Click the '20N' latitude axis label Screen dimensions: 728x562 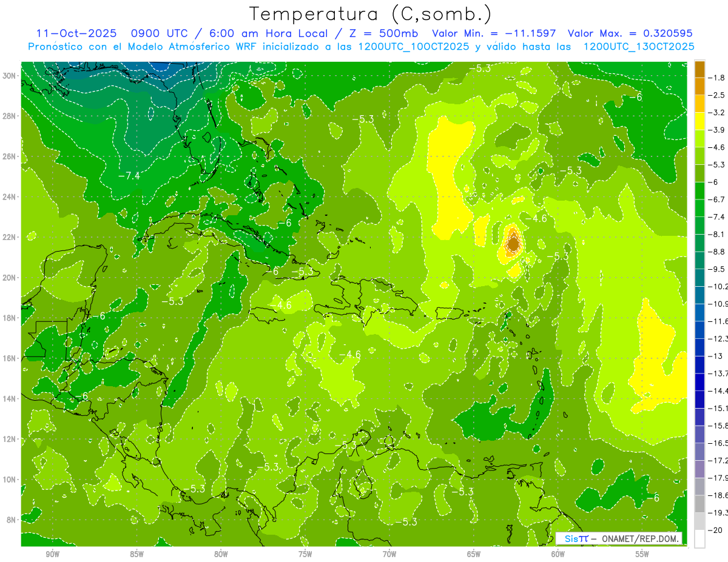(9, 278)
